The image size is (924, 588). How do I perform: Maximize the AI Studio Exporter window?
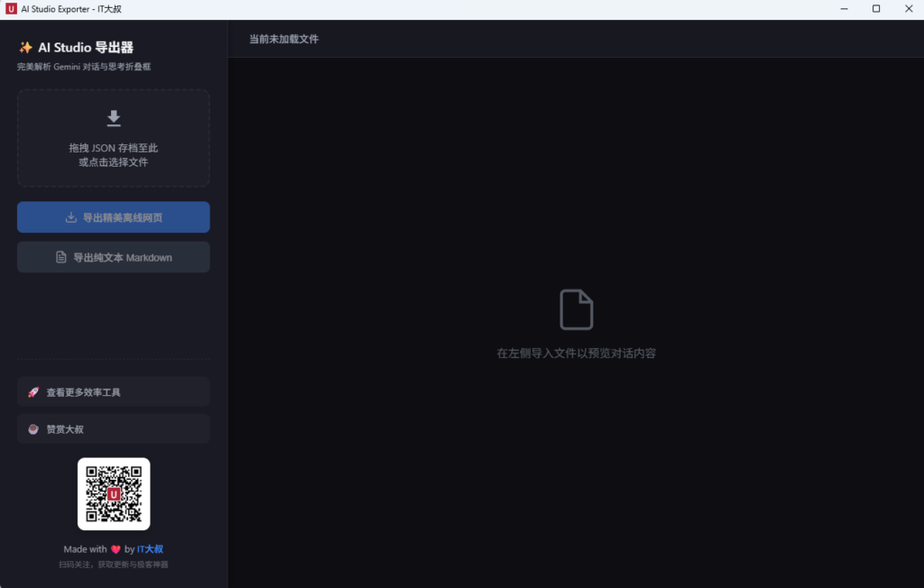coord(875,9)
